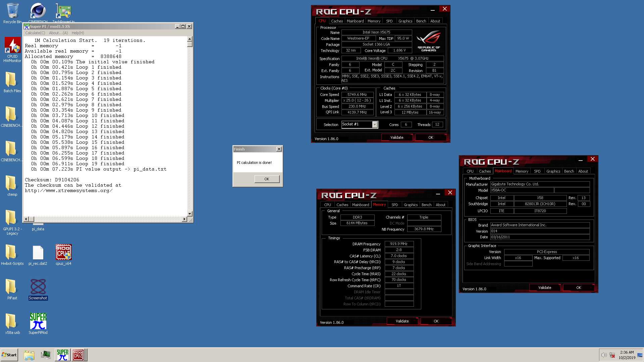The height and width of the screenshot is (362, 644).
Task: Launch the Screenshot tool icon
Action: point(38,289)
